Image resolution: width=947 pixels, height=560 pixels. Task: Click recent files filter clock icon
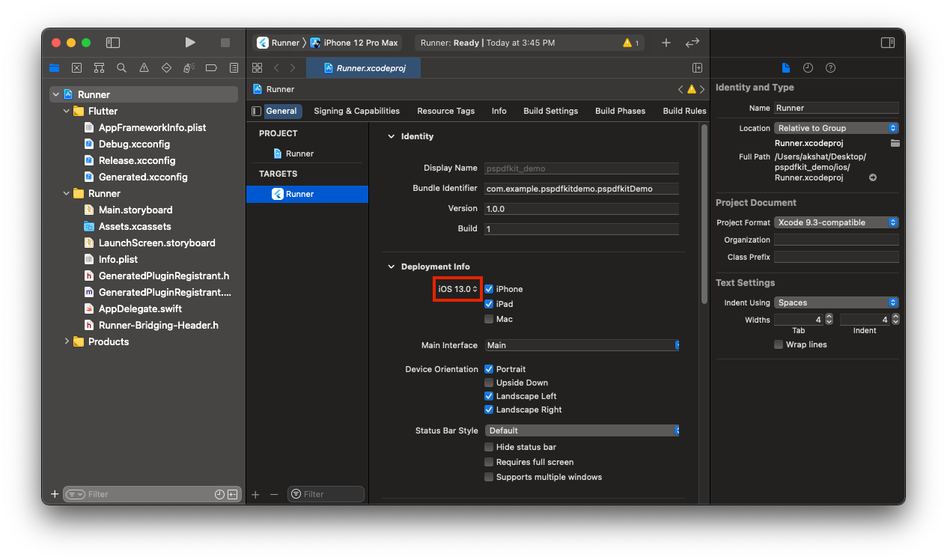pyautogui.click(x=219, y=494)
